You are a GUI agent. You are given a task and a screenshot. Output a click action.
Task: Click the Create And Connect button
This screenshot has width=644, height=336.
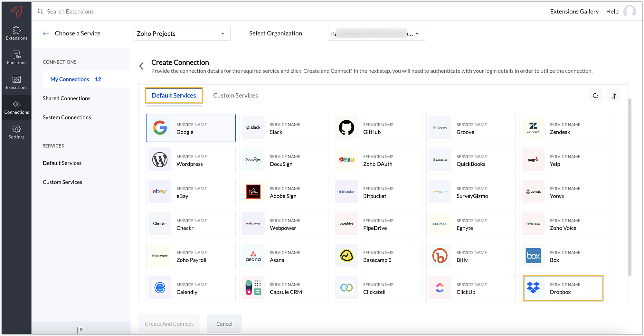(x=169, y=324)
